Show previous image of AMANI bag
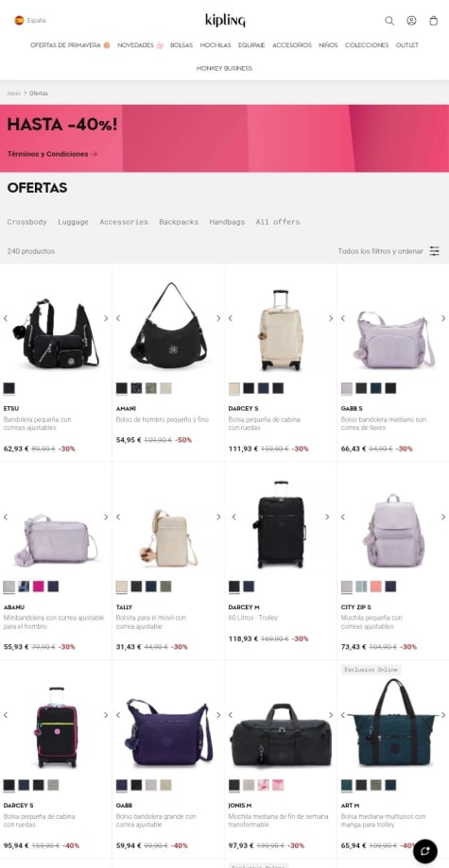Viewport: 449px width, 868px height. (x=118, y=317)
